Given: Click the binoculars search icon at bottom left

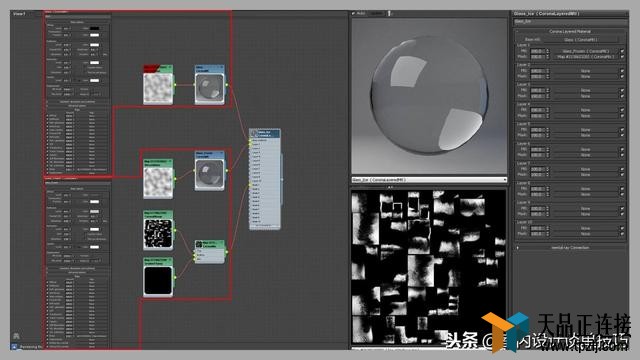Looking at the screenshot, I should [16, 336].
